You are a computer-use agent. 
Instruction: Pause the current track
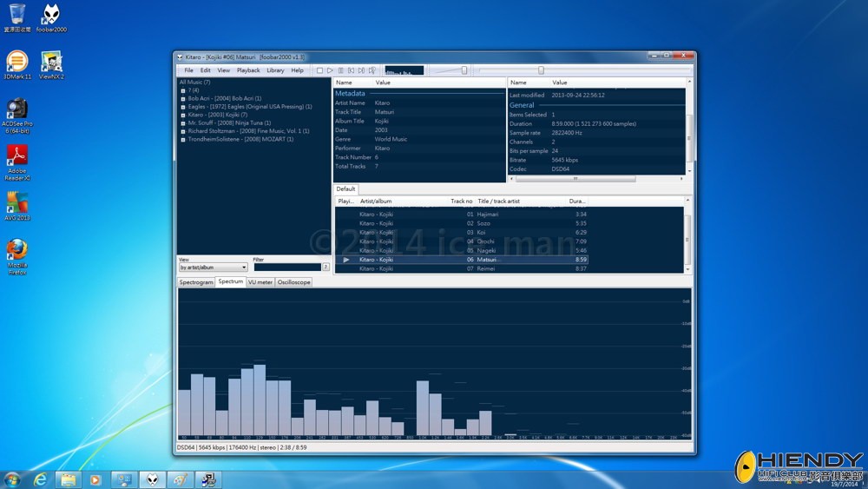[340, 70]
